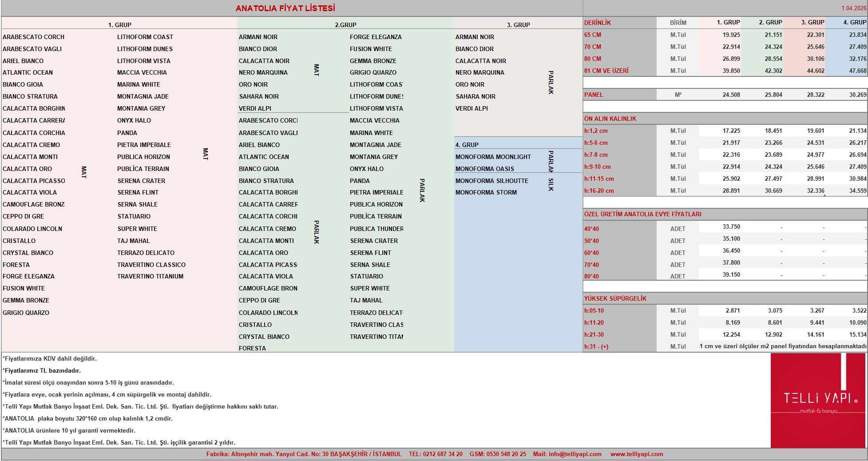The image size is (868, 461).
Task: Select the h:31 - (+) row label
Action: [596, 347]
